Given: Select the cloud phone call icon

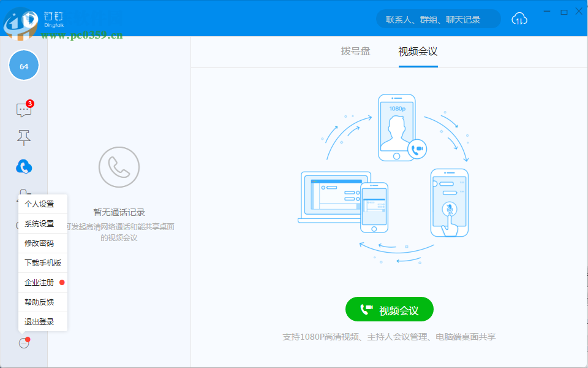Looking at the screenshot, I should (x=24, y=167).
